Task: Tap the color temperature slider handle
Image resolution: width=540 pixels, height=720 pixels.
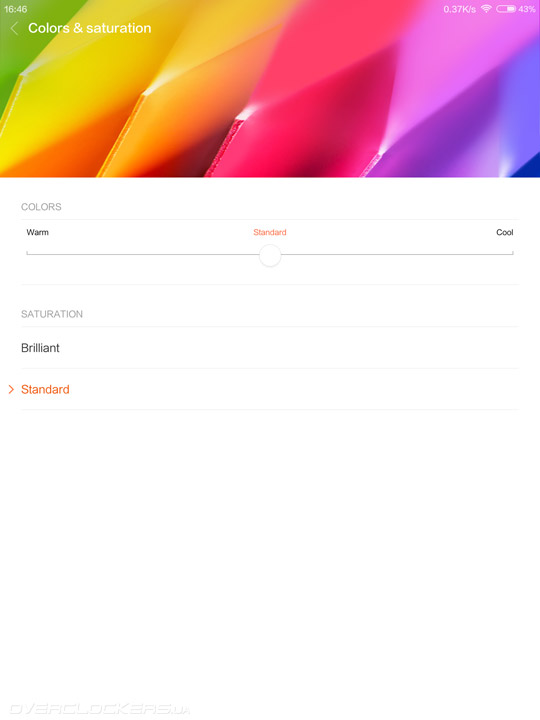Action: (270, 255)
